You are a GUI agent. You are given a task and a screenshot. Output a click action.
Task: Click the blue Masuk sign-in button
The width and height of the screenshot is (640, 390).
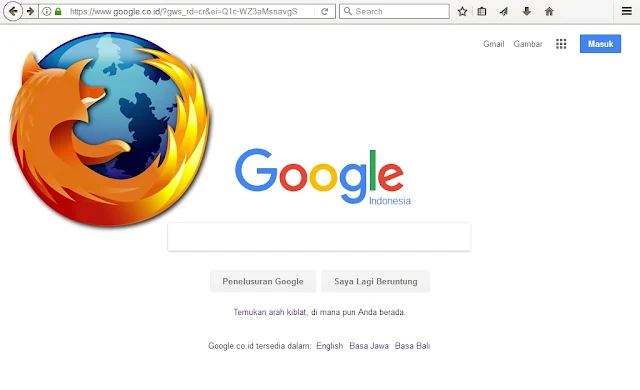pyautogui.click(x=600, y=44)
